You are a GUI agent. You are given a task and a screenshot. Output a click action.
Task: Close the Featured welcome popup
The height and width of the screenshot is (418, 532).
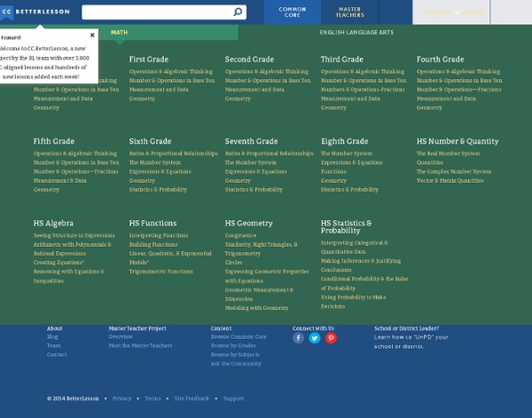[x=92, y=35]
